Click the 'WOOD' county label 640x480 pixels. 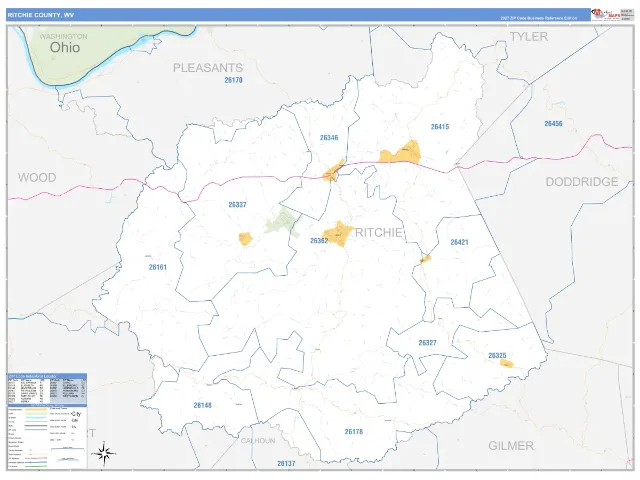(x=37, y=178)
